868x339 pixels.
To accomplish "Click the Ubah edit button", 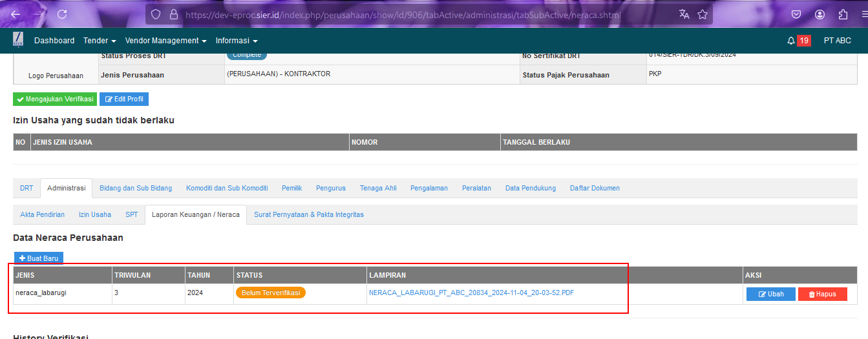I will [770, 294].
